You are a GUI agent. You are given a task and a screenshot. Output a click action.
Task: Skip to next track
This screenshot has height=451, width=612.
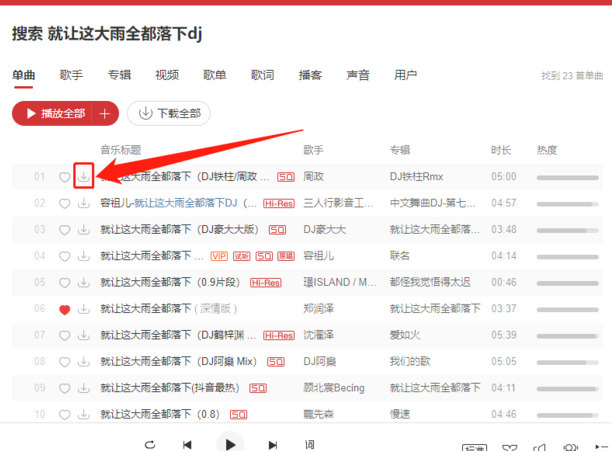pyautogui.click(x=273, y=444)
